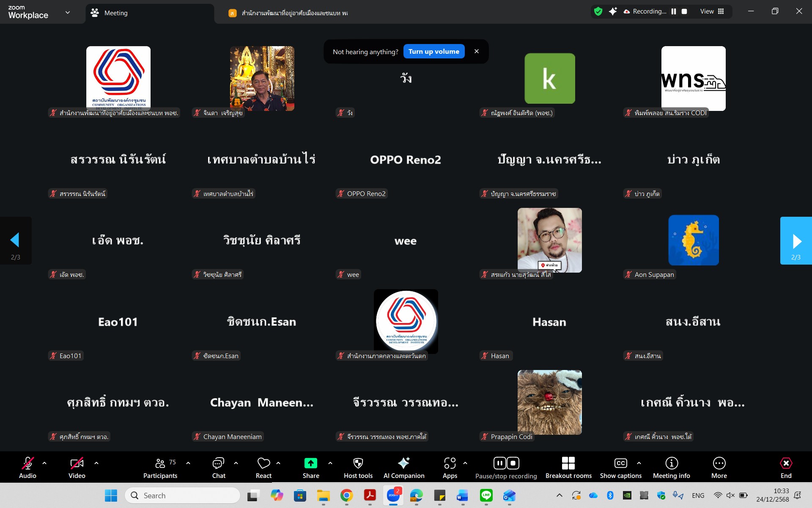Click Turn up volume button
Image resolution: width=812 pixels, height=508 pixels.
tap(433, 52)
